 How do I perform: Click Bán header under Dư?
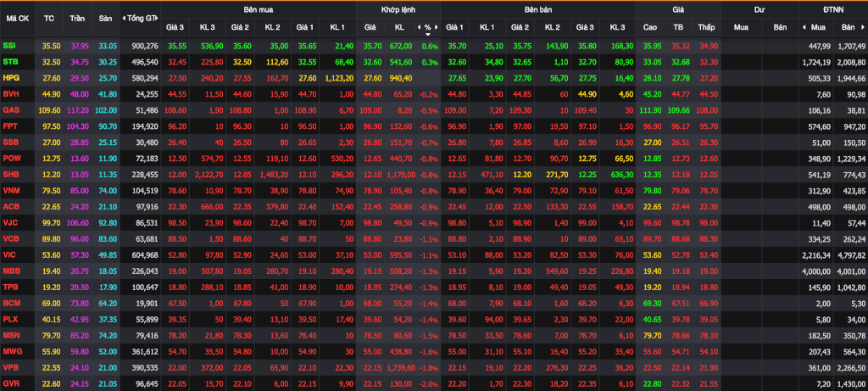[780, 27]
